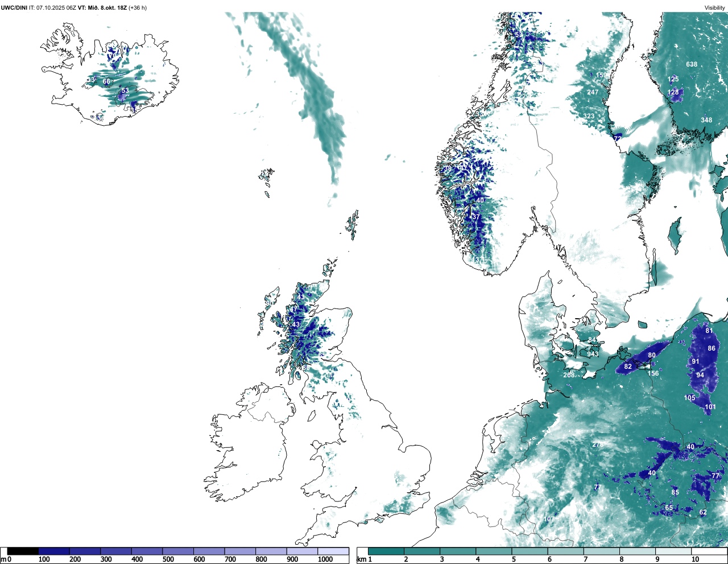The image size is (728, 564).
Task: Select the 300–400 m legend swatch
Action: click(116, 551)
